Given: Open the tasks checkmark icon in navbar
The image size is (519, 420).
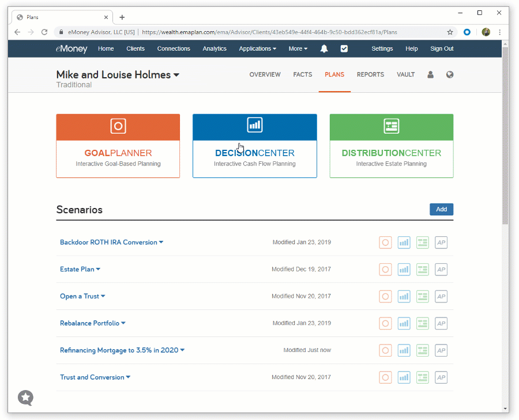Looking at the screenshot, I should [x=344, y=48].
